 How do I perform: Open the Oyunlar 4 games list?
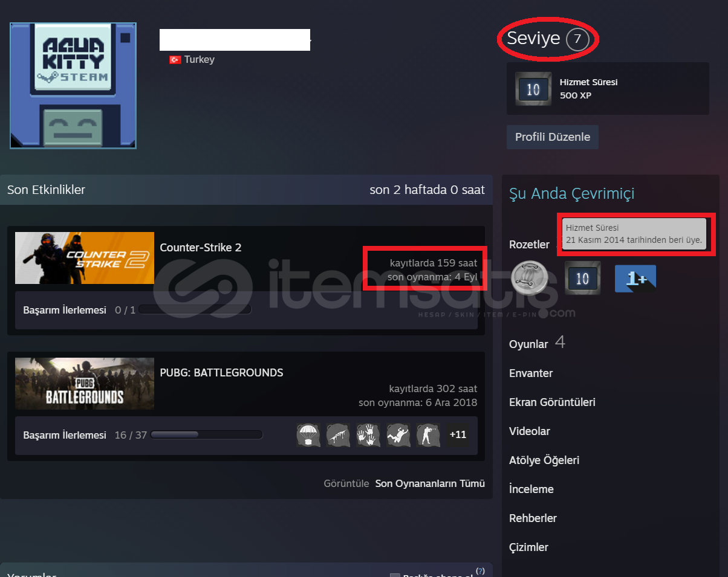(537, 343)
